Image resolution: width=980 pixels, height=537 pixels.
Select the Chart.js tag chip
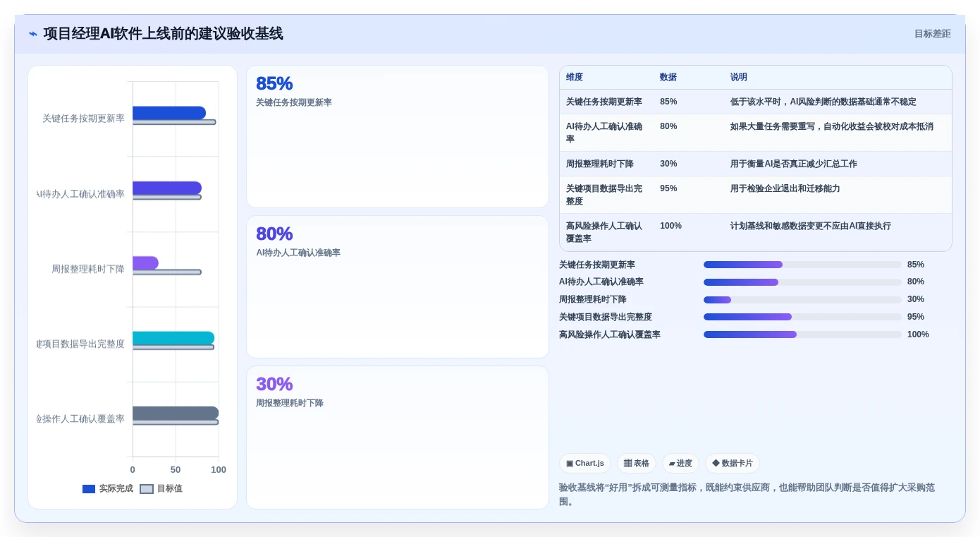pyautogui.click(x=585, y=464)
